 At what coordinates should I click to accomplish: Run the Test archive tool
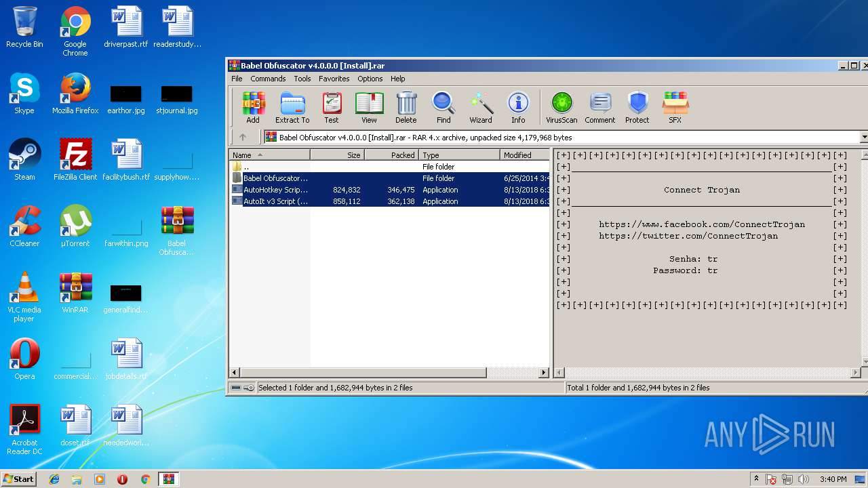(x=332, y=108)
